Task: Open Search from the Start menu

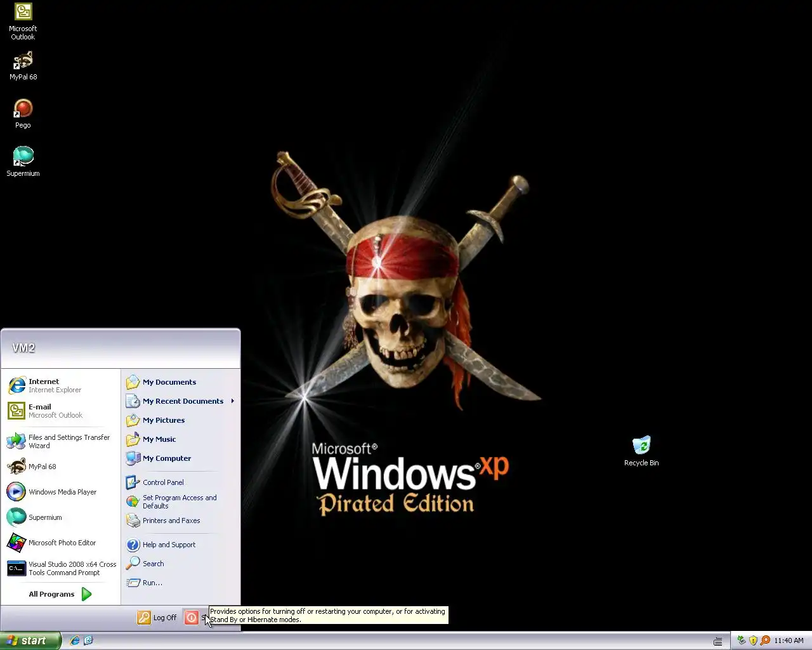Action: coord(180,564)
